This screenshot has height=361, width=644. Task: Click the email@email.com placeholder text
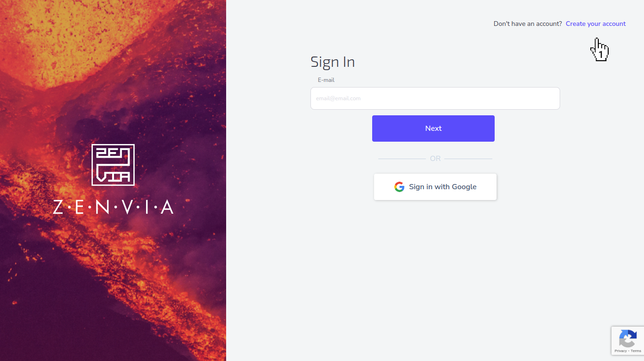click(x=338, y=98)
